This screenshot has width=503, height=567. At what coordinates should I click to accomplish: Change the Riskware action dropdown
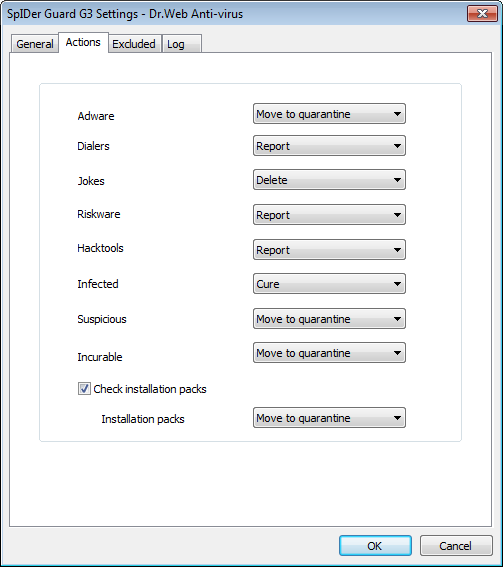(x=329, y=215)
